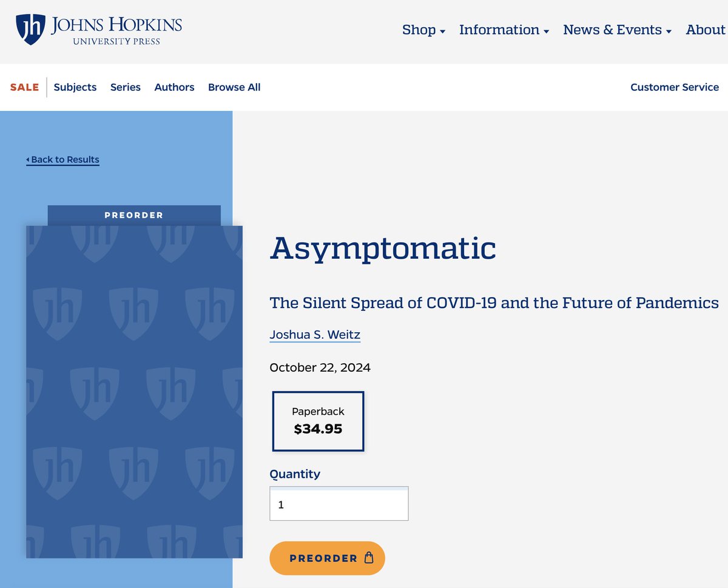Expand the Information dropdown menu
This screenshot has height=588, width=728.
click(504, 30)
